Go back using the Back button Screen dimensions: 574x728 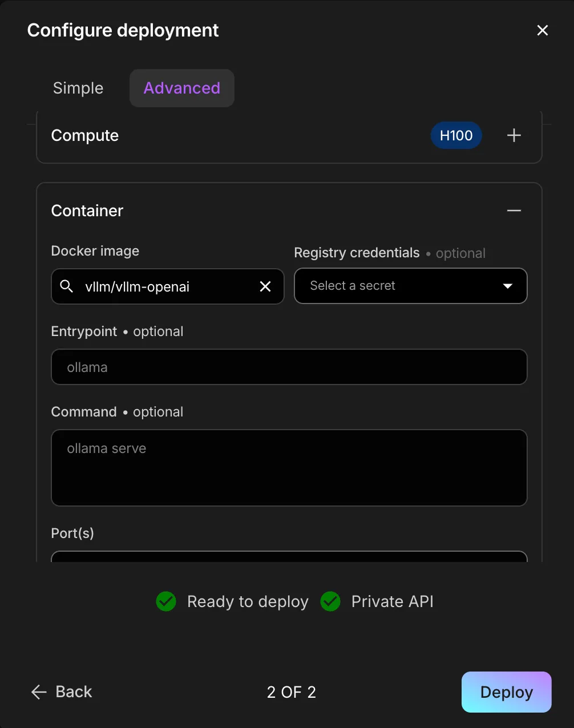pyautogui.click(x=62, y=692)
